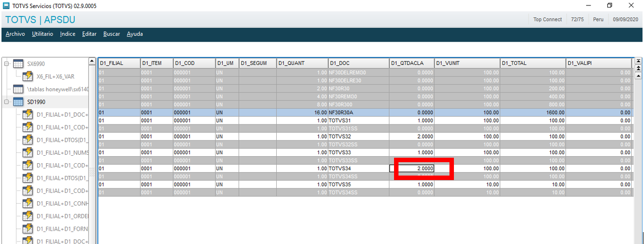The height and width of the screenshot is (244, 644).
Task: Click the Peru label in the header
Action: (x=598, y=19)
